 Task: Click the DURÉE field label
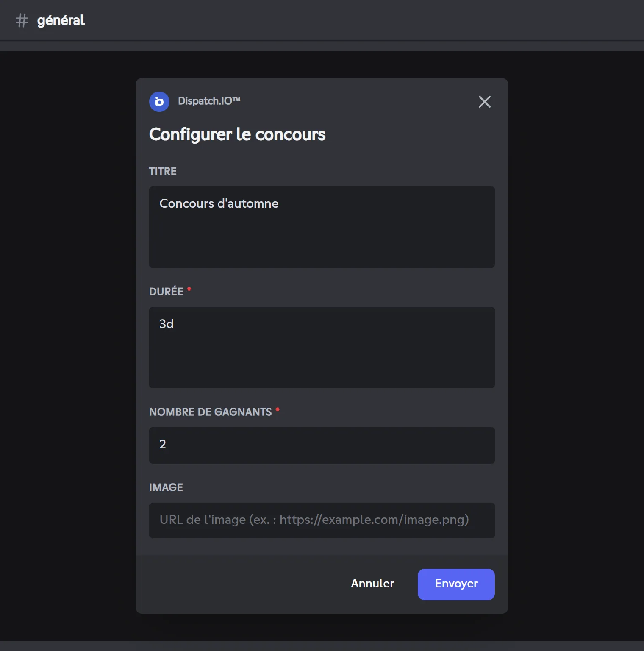[166, 292]
